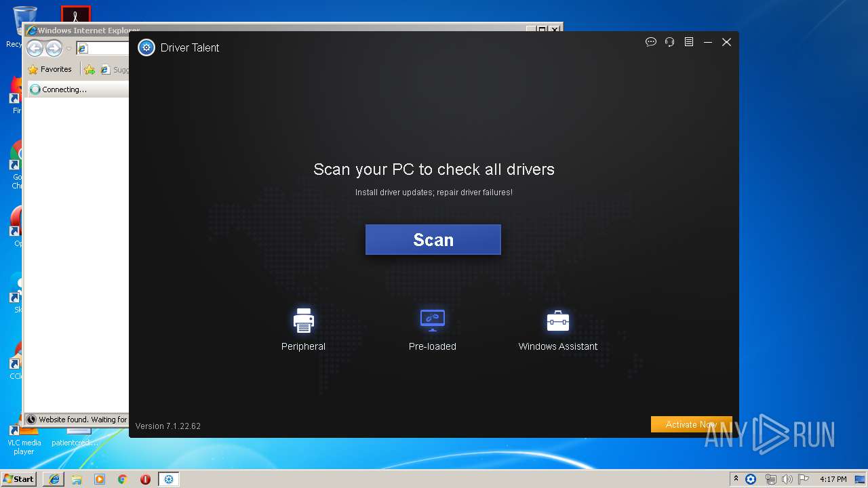The image size is (868, 488).
Task: Open Internet Explorer from taskbar
Action: (54, 479)
